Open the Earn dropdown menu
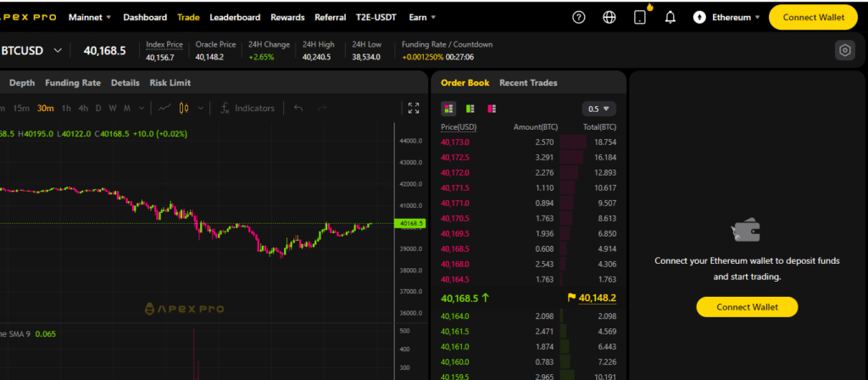 (422, 17)
